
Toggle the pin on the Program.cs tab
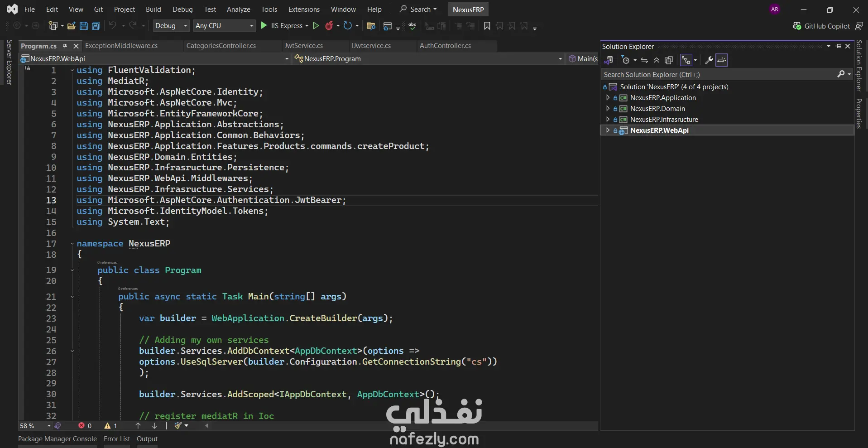pos(65,46)
